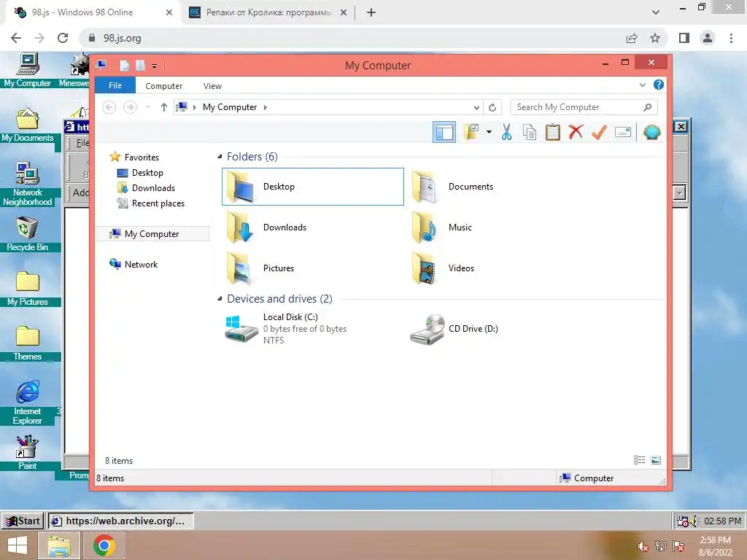Switch to the View ribbon tab
Image resolution: width=747 pixels, height=560 pixels.
(x=212, y=86)
